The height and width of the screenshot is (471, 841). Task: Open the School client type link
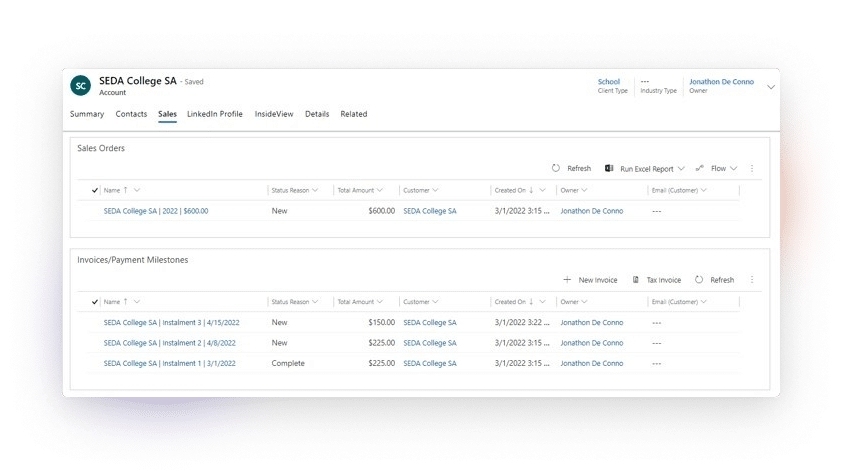609,82
